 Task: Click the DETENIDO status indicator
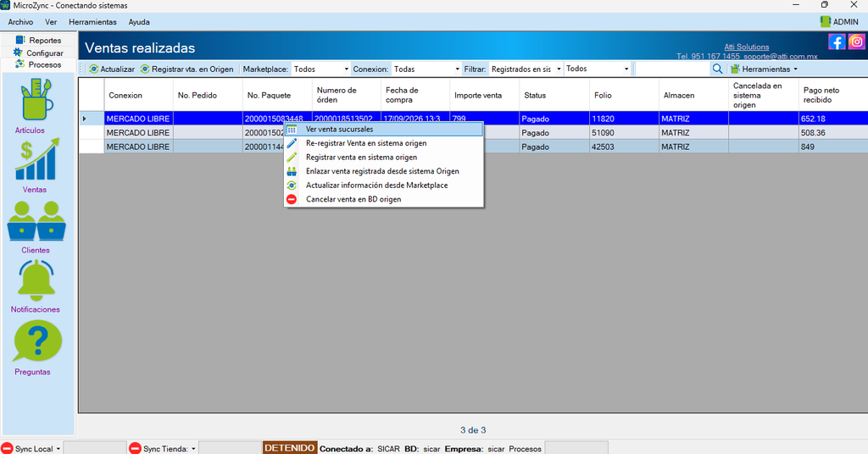click(x=290, y=448)
